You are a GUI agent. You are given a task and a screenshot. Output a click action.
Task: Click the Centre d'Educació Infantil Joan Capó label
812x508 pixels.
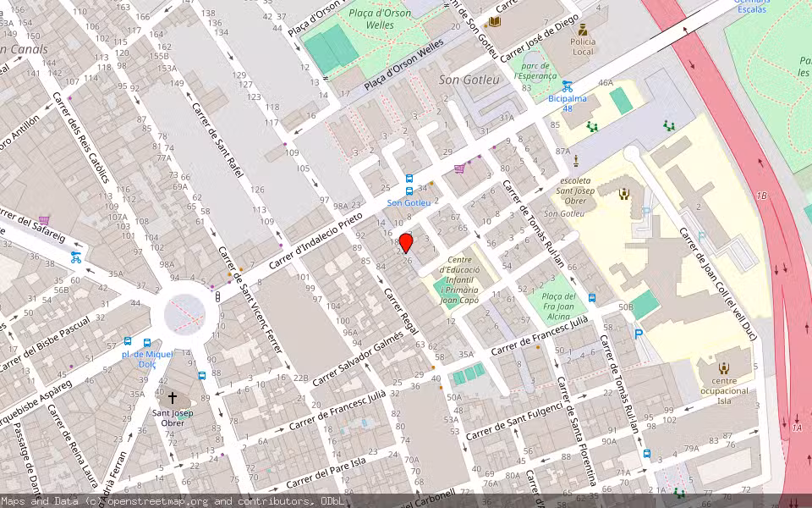point(460,279)
